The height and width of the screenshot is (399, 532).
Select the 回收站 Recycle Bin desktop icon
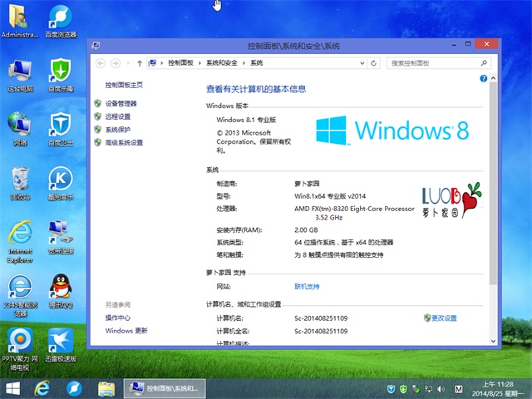21,180
